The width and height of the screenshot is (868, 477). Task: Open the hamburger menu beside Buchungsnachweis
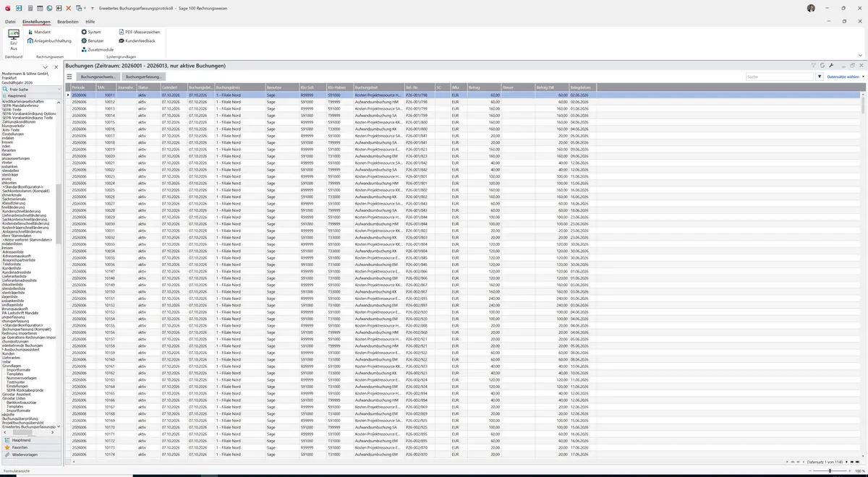[69, 76]
